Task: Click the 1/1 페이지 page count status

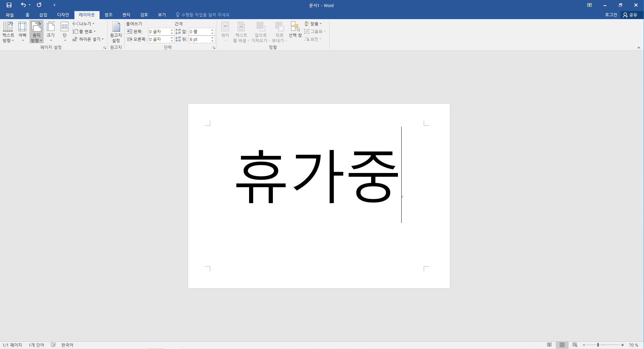Action: (x=12, y=345)
